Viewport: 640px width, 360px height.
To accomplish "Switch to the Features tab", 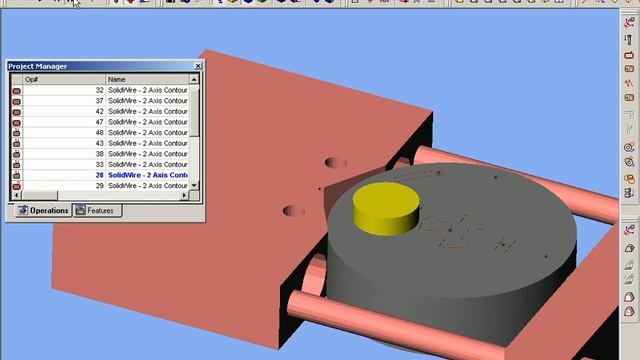I will coord(97,211).
